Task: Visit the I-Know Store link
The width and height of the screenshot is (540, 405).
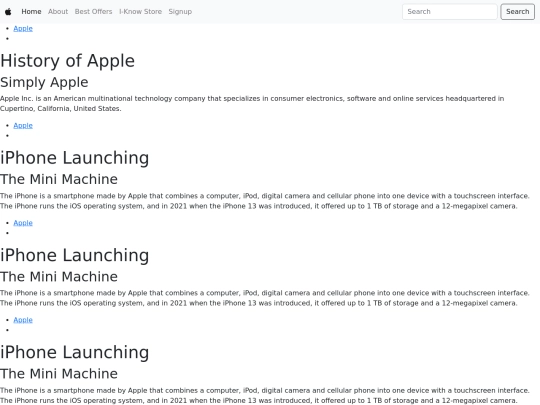Action: (141, 12)
